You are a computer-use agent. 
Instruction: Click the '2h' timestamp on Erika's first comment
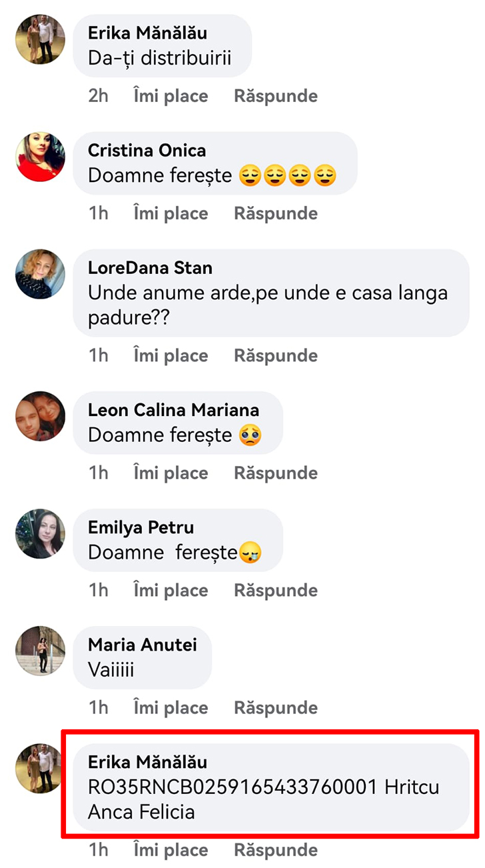[98, 96]
